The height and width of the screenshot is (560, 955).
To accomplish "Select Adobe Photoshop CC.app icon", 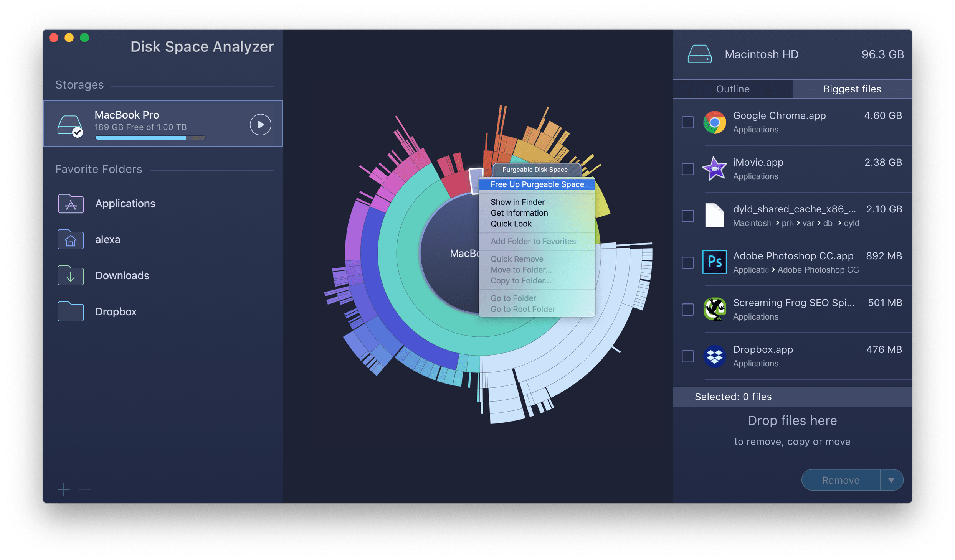I will click(x=714, y=262).
